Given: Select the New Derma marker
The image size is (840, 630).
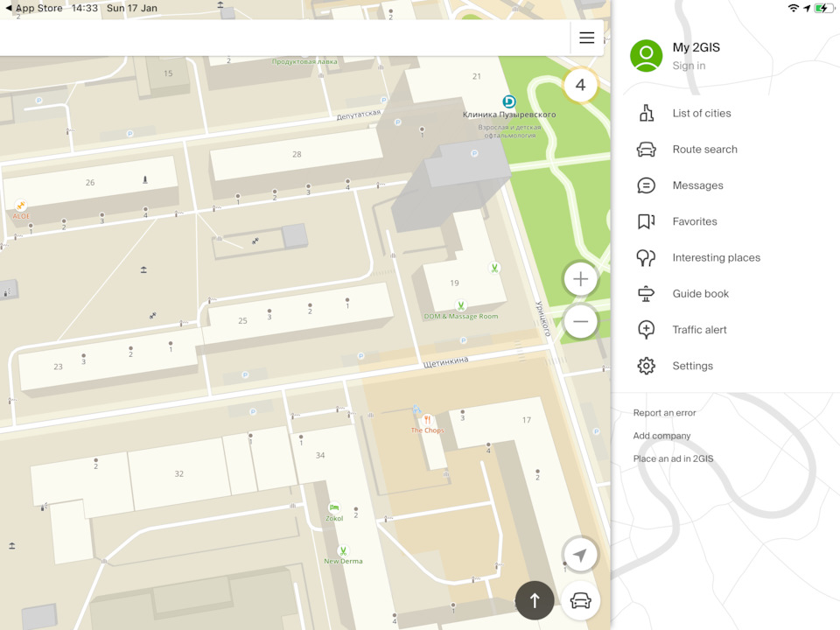Looking at the screenshot, I should pyautogui.click(x=343, y=550).
